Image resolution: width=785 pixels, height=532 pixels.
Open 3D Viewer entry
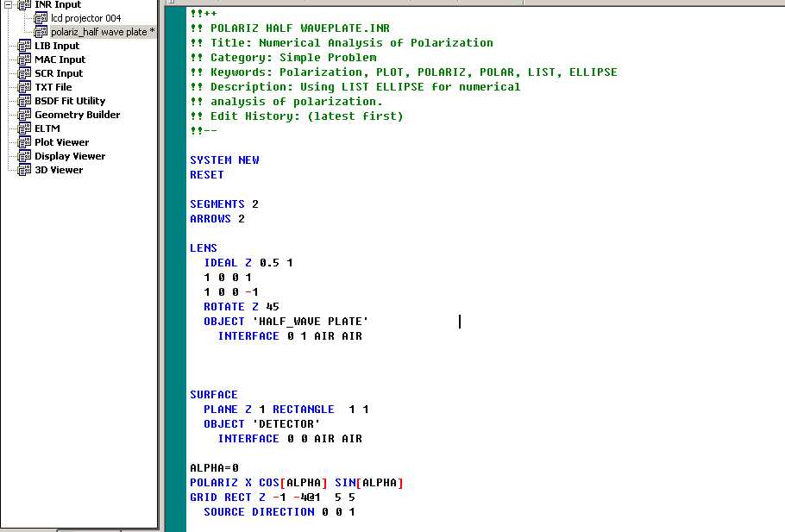tap(59, 170)
